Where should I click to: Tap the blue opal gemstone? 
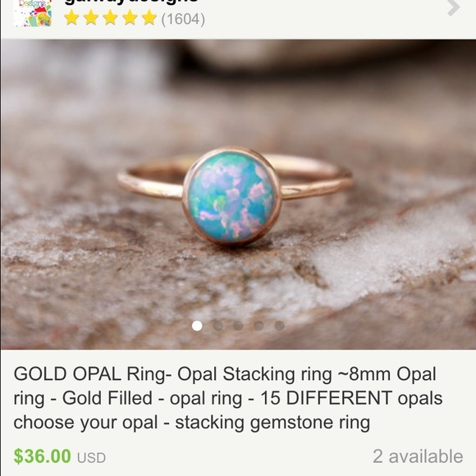pyautogui.click(x=232, y=196)
